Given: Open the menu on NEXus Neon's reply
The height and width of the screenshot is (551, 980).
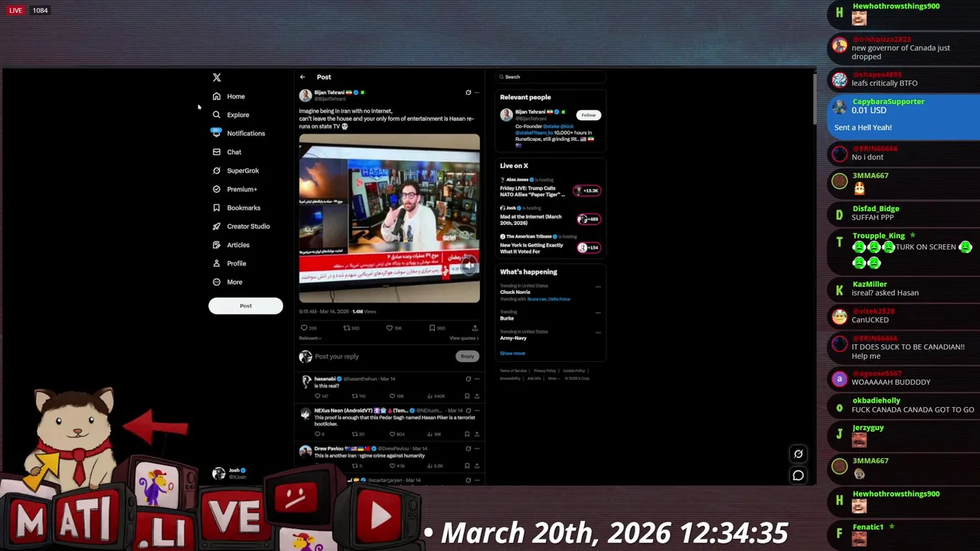Looking at the screenshot, I should tap(477, 411).
